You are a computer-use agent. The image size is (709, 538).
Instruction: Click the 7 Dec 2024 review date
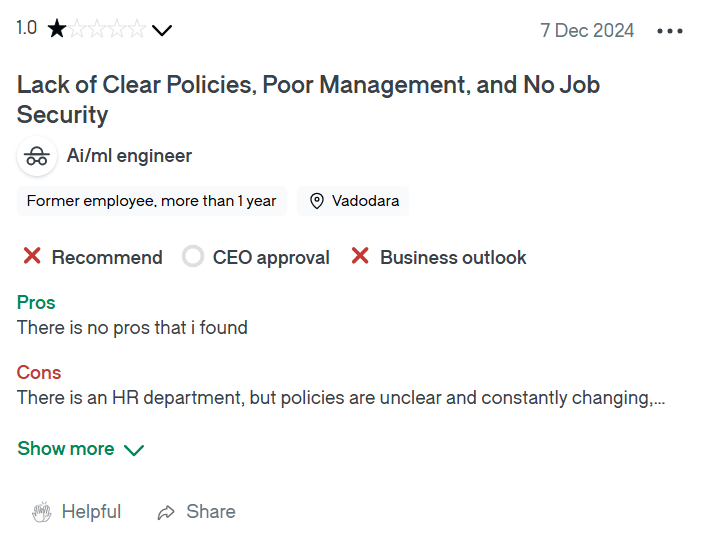click(587, 31)
